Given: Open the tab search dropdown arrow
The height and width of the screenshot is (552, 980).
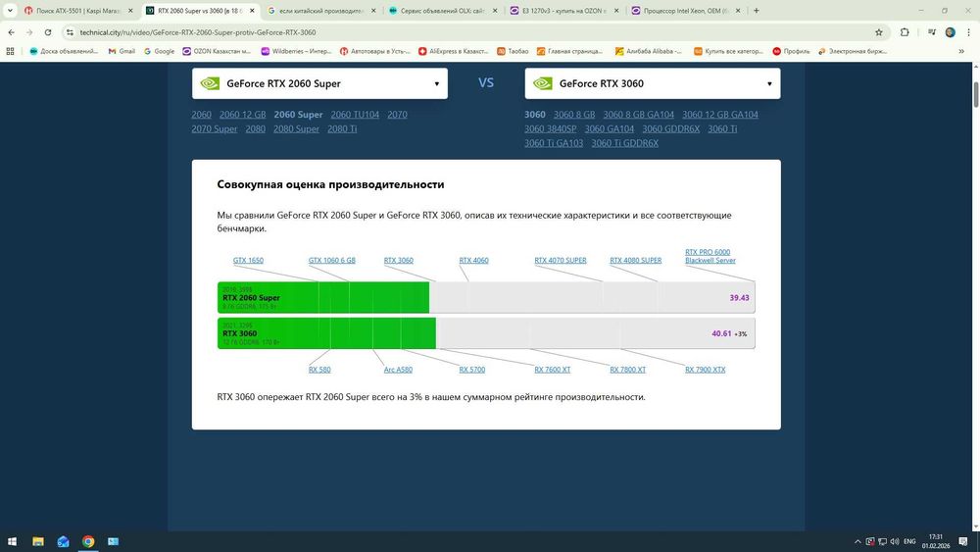Looking at the screenshot, I should pyautogui.click(x=10, y=11).
